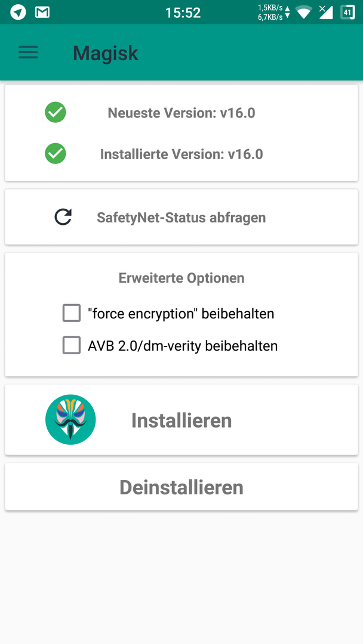
Task: Tap green checkmark beside Neueste Version
Action: point(56,112)
